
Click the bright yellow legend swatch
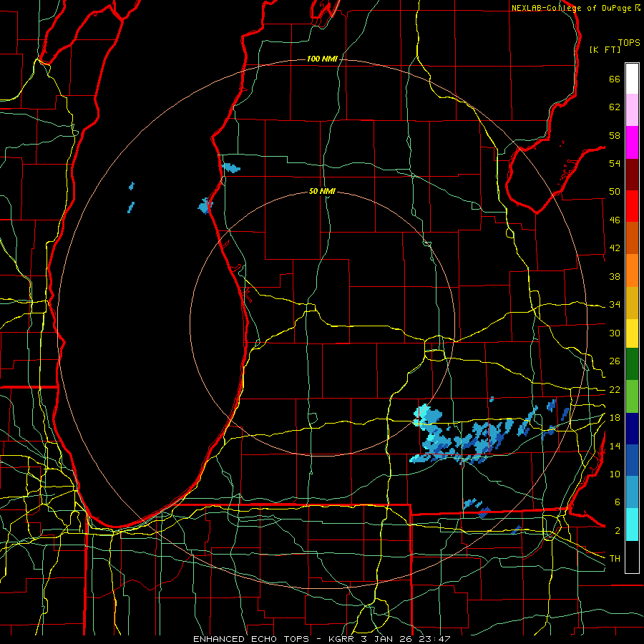(x=632, y=333)
